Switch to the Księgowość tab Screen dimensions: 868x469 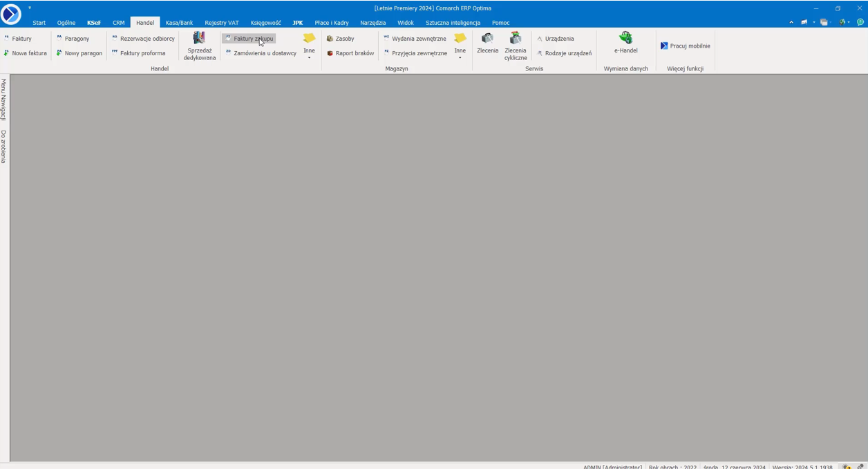coord(265,23)
